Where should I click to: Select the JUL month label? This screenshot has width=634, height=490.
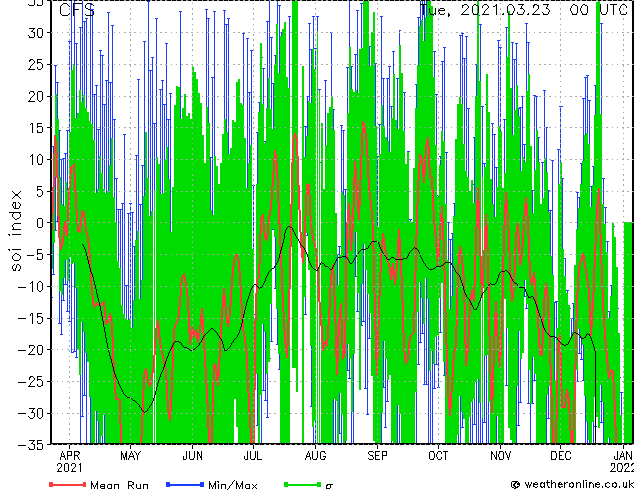(253, 456)
